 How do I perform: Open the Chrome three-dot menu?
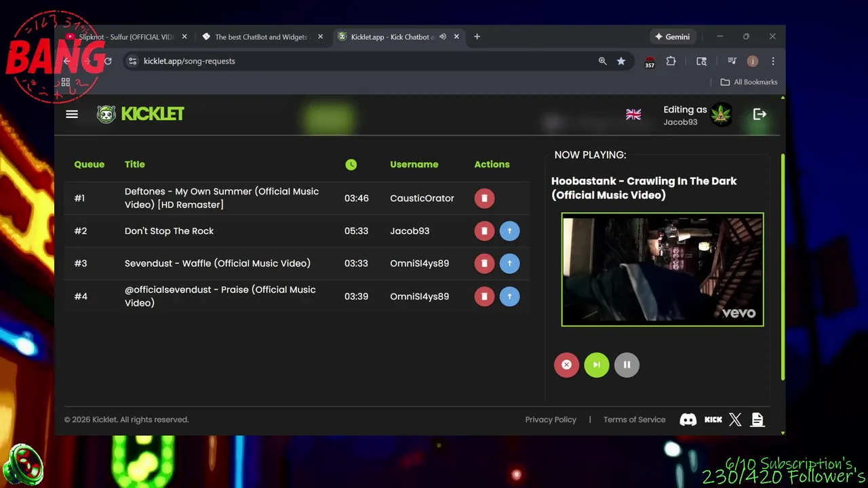(x=773, y=61)
